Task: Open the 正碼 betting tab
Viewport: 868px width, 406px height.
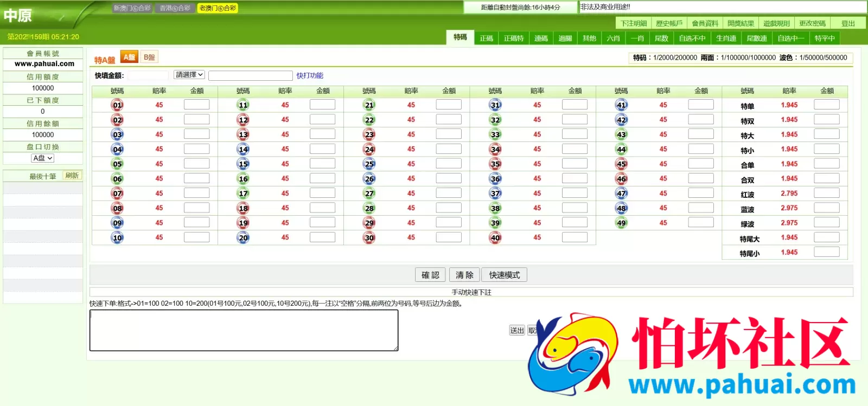Action: (487, 38)
